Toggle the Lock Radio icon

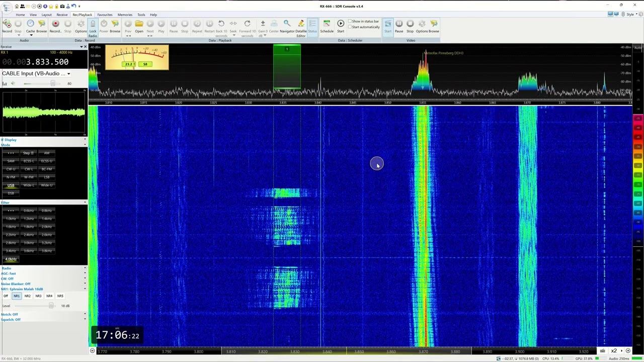pyautogui.click(x=93, y=24)
